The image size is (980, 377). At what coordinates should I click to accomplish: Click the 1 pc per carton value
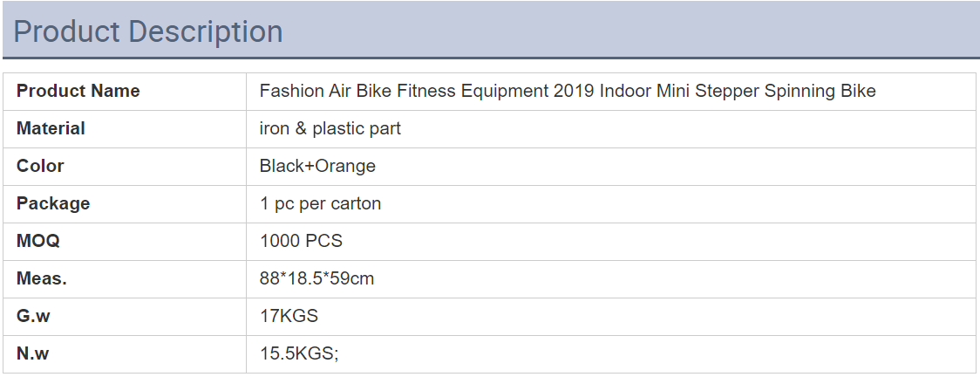tap(320, 204)
